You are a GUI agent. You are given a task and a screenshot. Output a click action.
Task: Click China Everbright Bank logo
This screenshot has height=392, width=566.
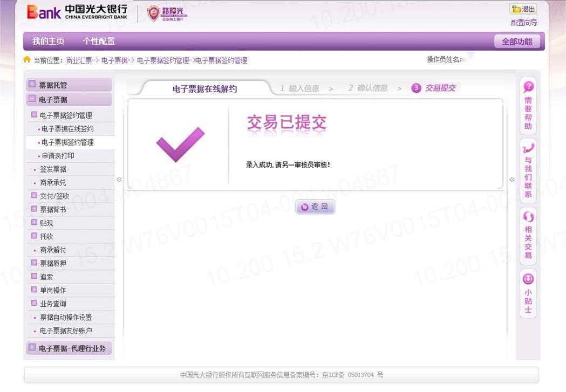77,12
